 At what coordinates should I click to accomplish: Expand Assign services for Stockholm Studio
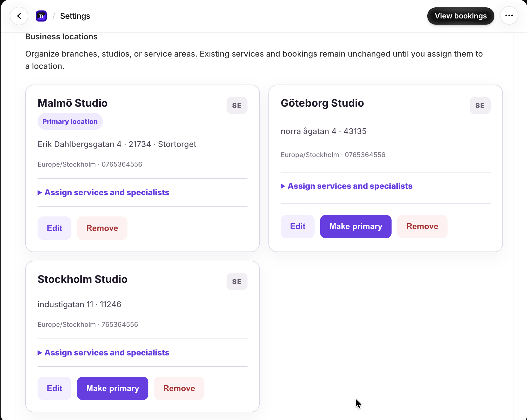(103, 353)
